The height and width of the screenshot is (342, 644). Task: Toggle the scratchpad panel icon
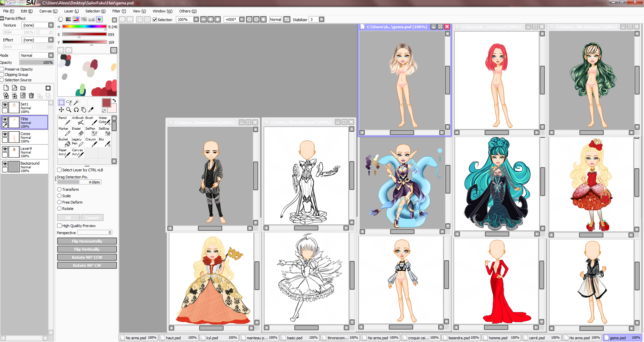tap(99, 19)
